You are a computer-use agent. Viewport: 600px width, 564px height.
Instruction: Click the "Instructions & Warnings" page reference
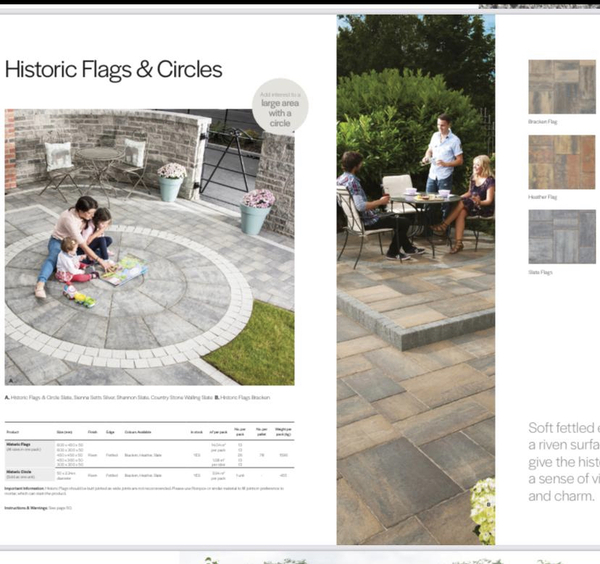[x=38, y=508]
